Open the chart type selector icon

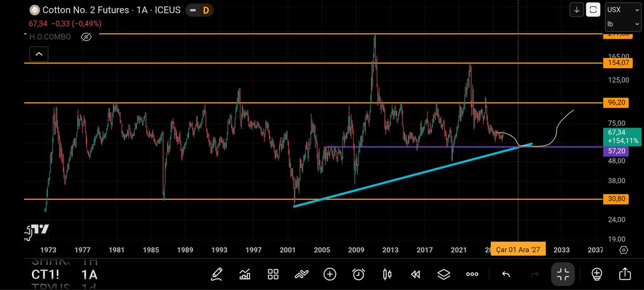point(245,274)
